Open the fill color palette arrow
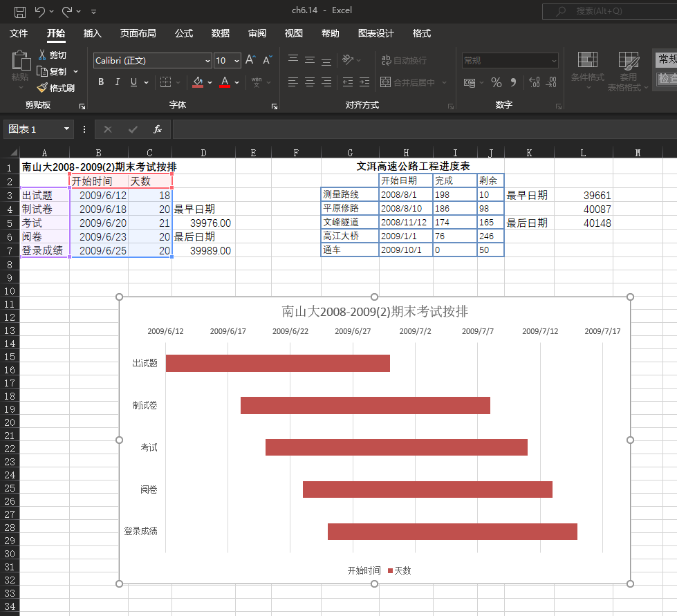The height and width of the screenshot is (616, 677). (x=210, y=82)
